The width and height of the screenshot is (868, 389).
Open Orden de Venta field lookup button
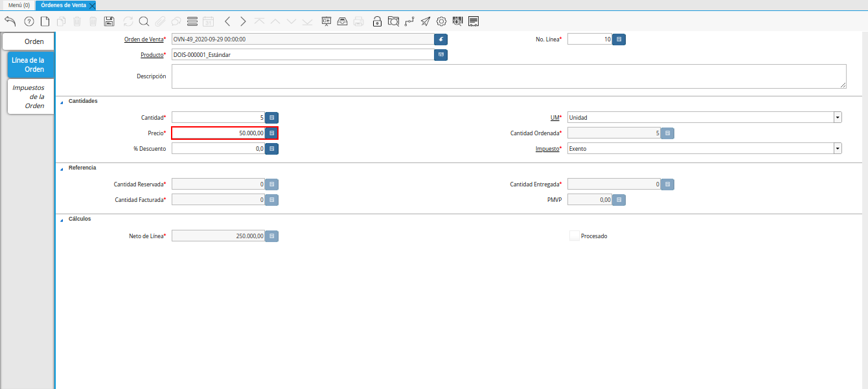440,39
